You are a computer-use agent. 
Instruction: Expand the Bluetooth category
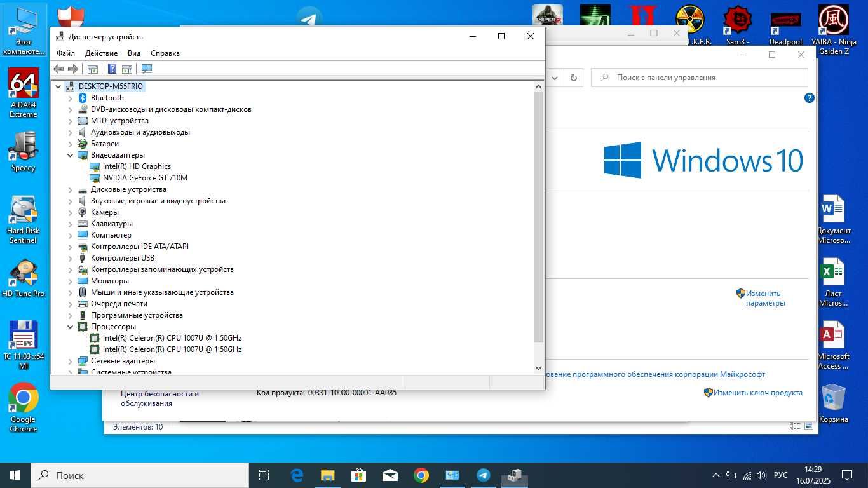[71, 98]
